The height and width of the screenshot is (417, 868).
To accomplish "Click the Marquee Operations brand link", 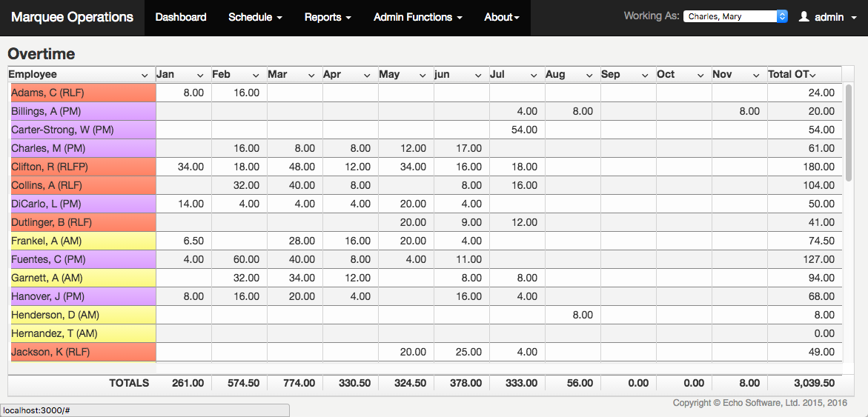I will 72,17.
